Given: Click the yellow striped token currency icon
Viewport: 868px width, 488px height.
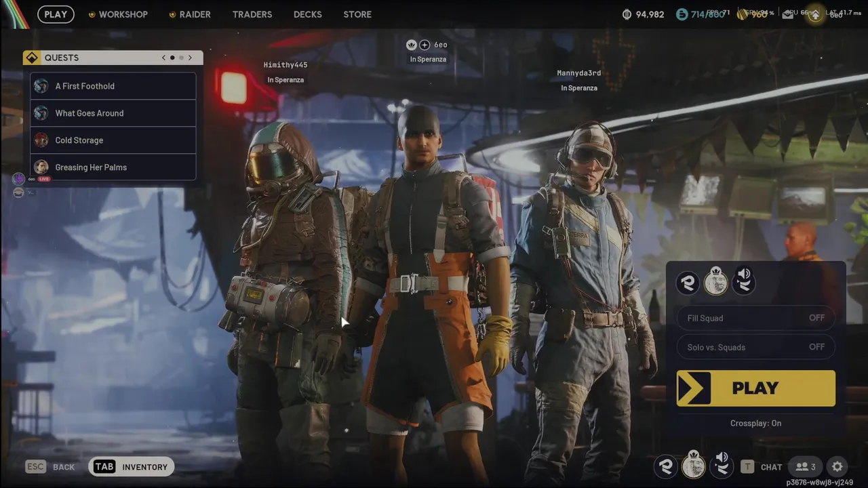Looking at the screenshot, I should pyautogui.click(x=743, y=14).
